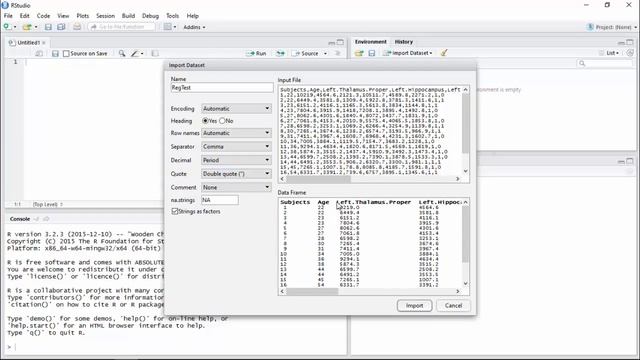640x360 pixels.
Task: Switch to the Environment tab
Action: pyautogui.click(x=370, y=42)
